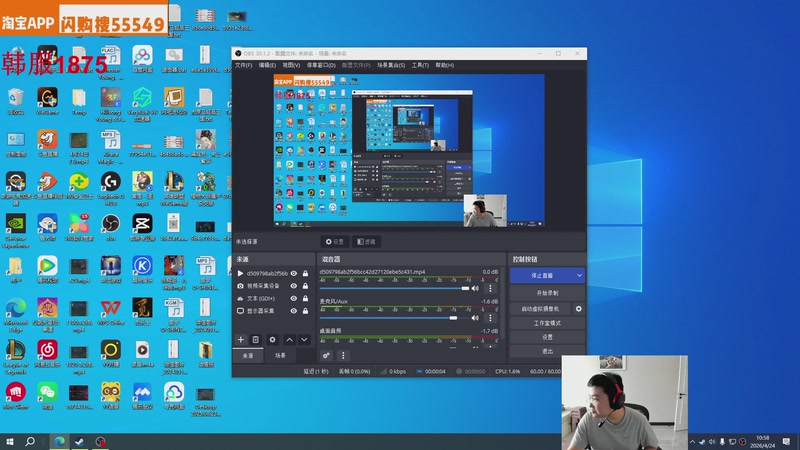Switch to the 场景 tab
800x450 pixels.
[x=280, y=355]
